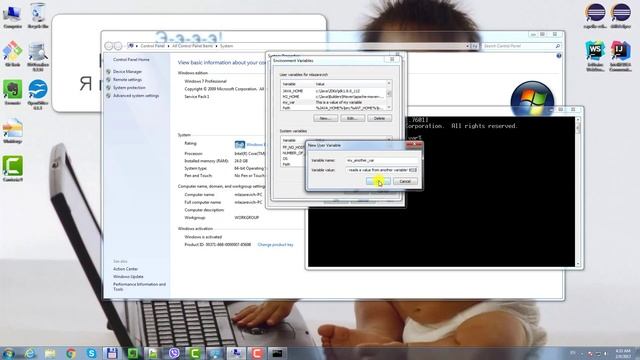
Task: Open Skype from the taskbar
Action: [91, 353]
